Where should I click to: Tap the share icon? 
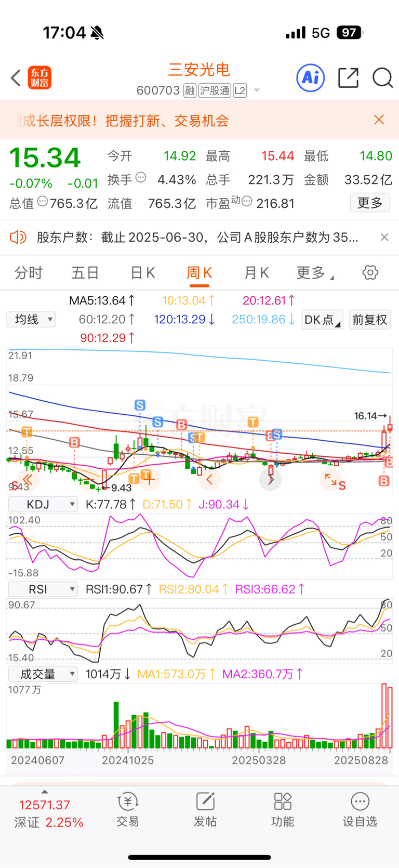(x=348, y=78)
